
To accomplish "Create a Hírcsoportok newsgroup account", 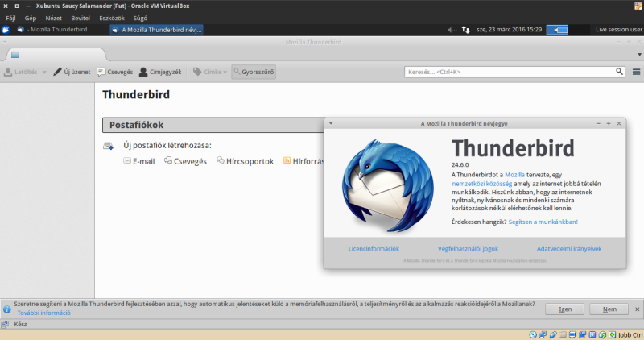I will [245, 161].
